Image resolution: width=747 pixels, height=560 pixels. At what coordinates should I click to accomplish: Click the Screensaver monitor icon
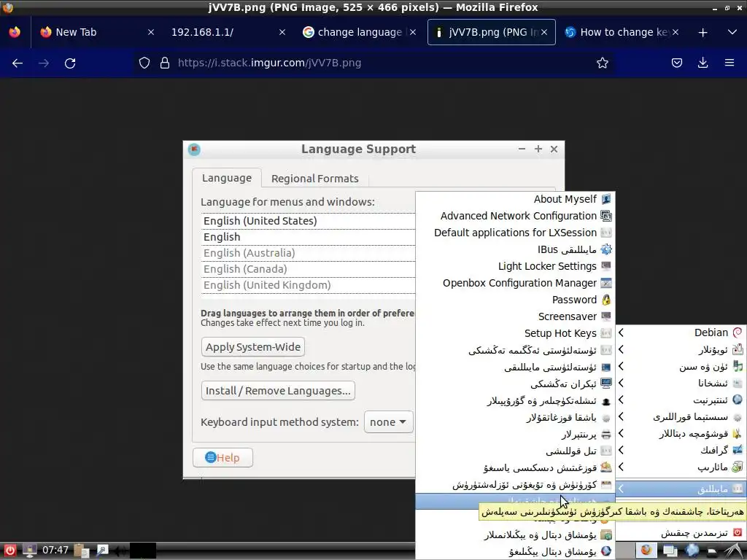606,316
